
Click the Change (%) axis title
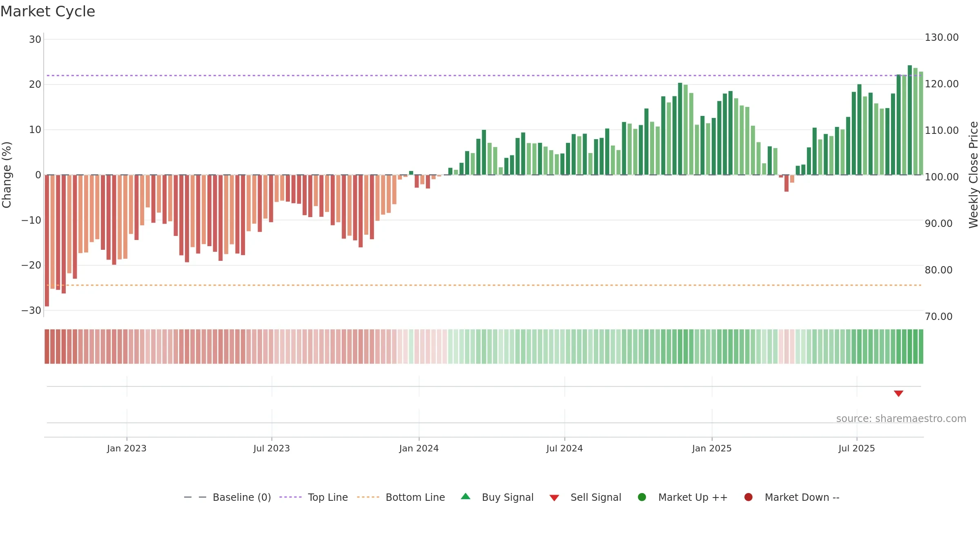[x=7, y=175]
